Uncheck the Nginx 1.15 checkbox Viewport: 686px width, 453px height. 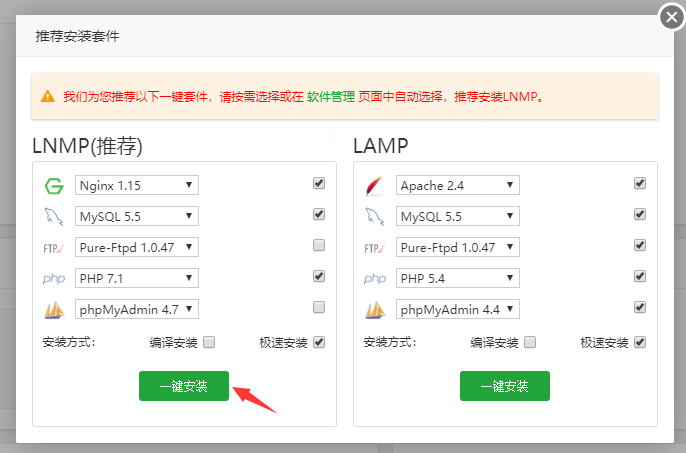[319, 183]
